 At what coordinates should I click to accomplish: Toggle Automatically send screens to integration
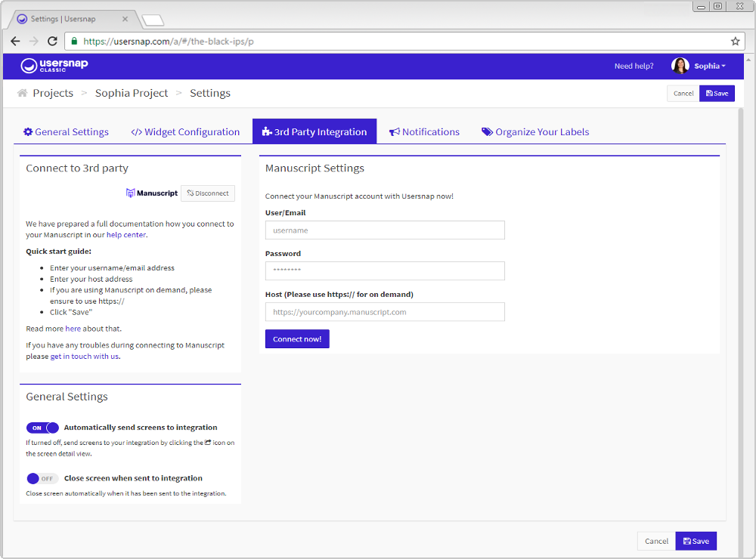tap(42, 428)
